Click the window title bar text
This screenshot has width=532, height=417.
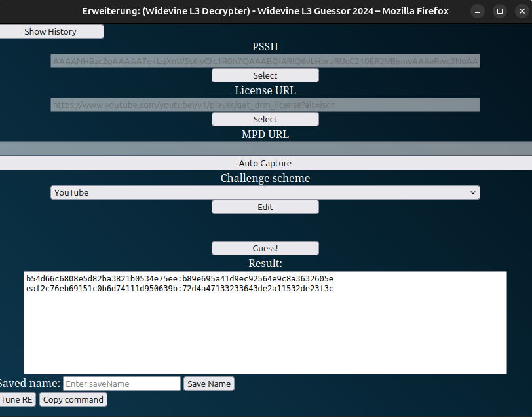click(265, 11)
